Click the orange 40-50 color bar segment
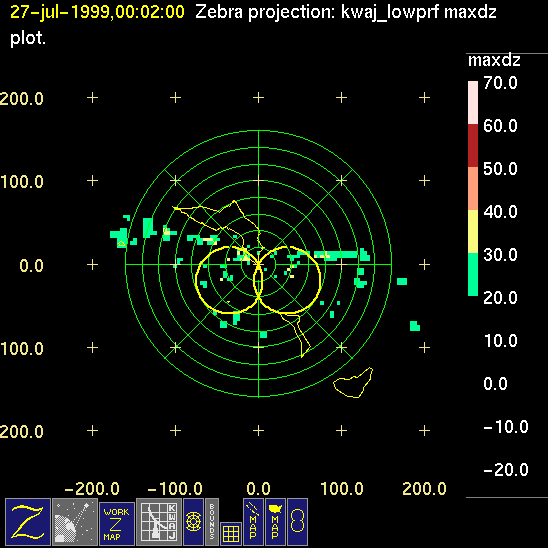Screen dimensions: 548x548 pyautogui.click(x=473, y=188)
